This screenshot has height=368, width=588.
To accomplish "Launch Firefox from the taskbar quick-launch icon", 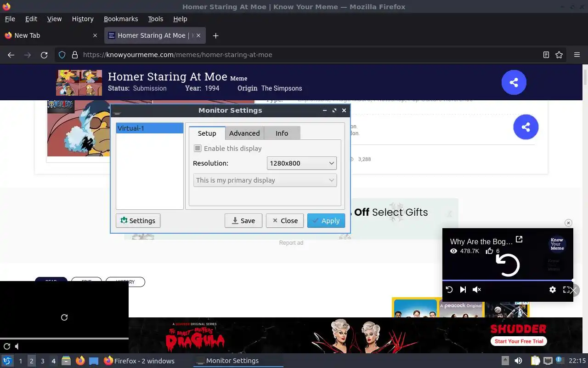I will click(x=80, y=361).
